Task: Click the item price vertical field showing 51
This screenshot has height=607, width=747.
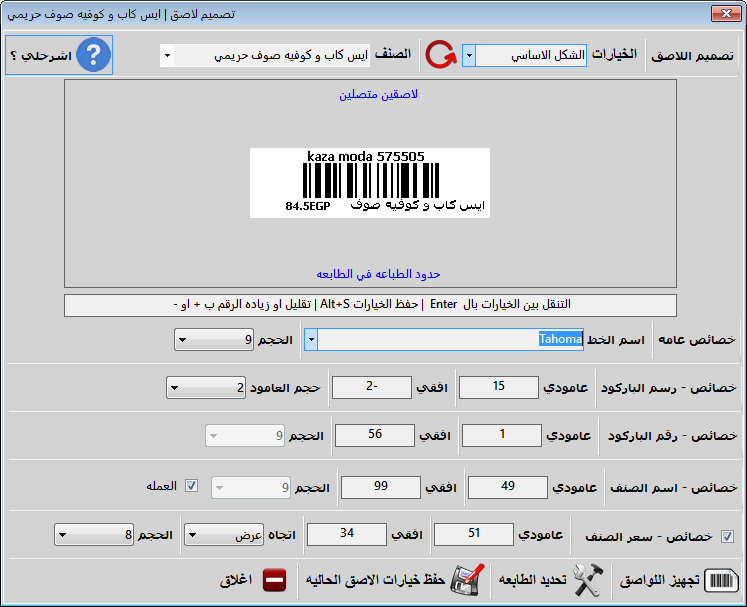Action: (x=474, y=534)
